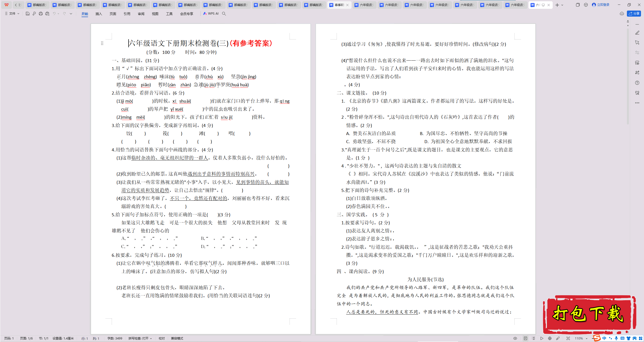Click the new tab plus button
The image size is (644, 342).
(557, 5)
